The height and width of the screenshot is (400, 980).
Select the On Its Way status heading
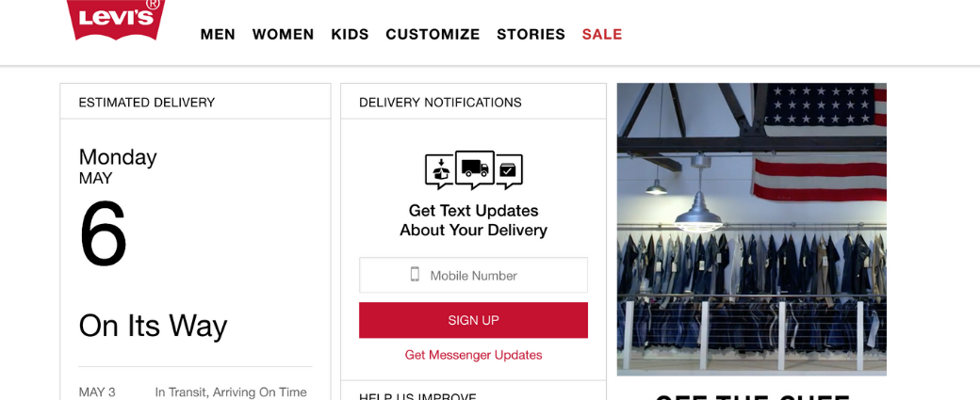point(153,326)
